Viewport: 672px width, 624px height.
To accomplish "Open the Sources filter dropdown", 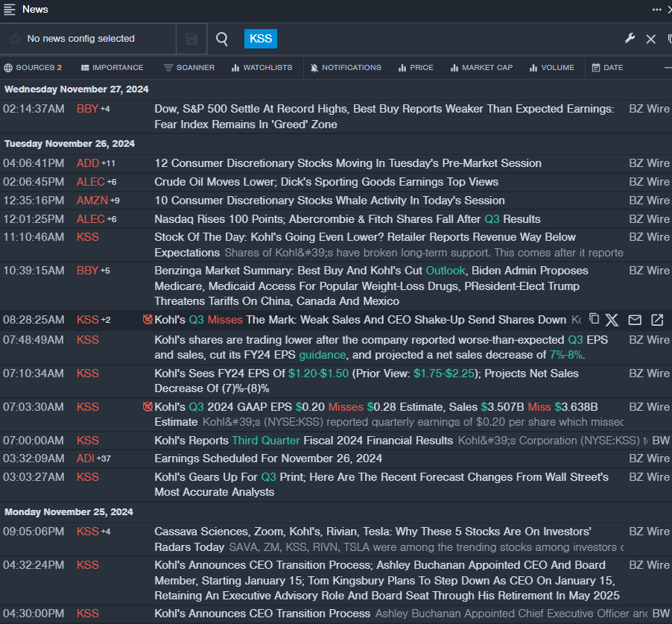I will (x=33, y=68).
